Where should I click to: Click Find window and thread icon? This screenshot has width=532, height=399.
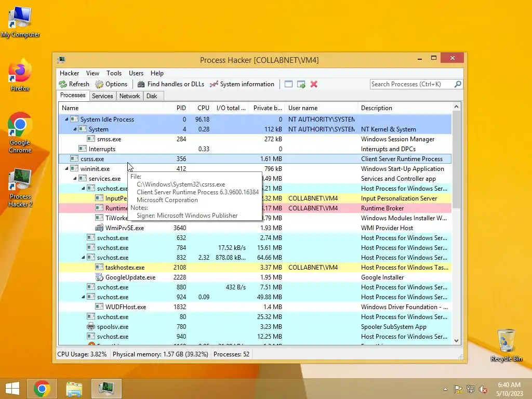click(x=301, y=84)
